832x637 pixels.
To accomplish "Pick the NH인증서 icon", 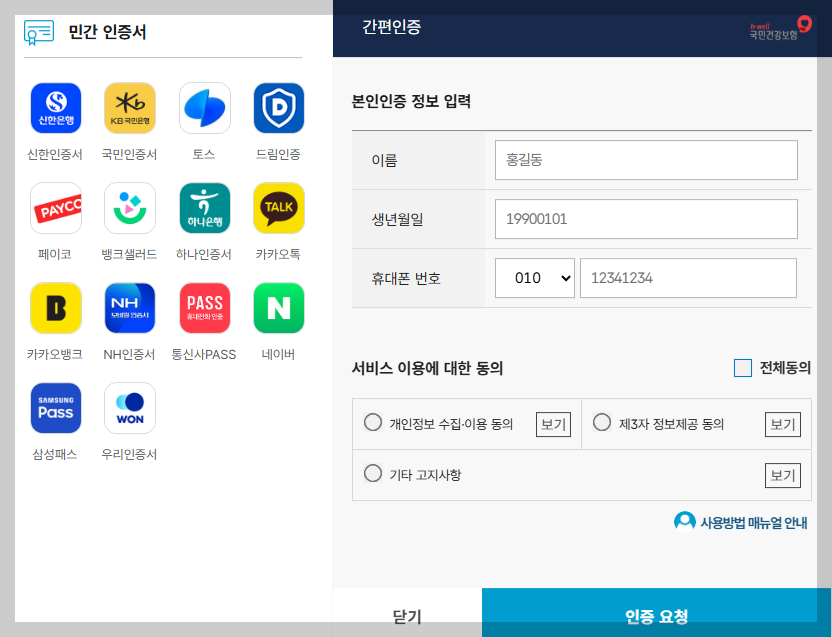I will 130,308.
